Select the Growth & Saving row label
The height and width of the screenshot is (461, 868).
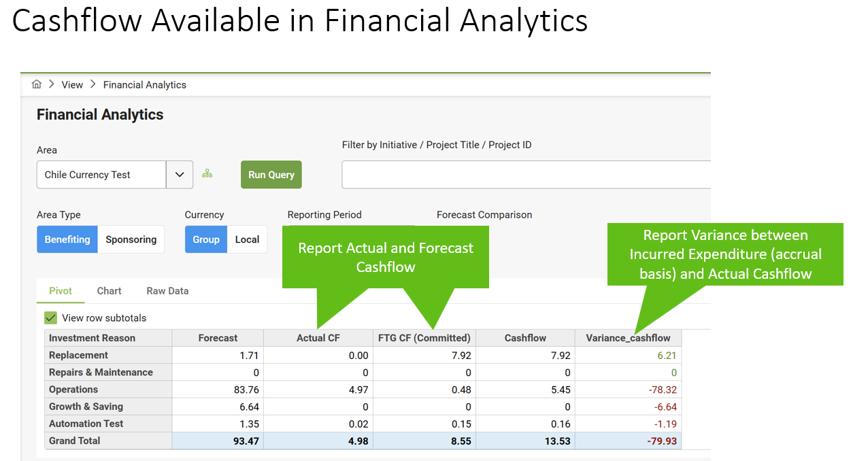(108, 407)
